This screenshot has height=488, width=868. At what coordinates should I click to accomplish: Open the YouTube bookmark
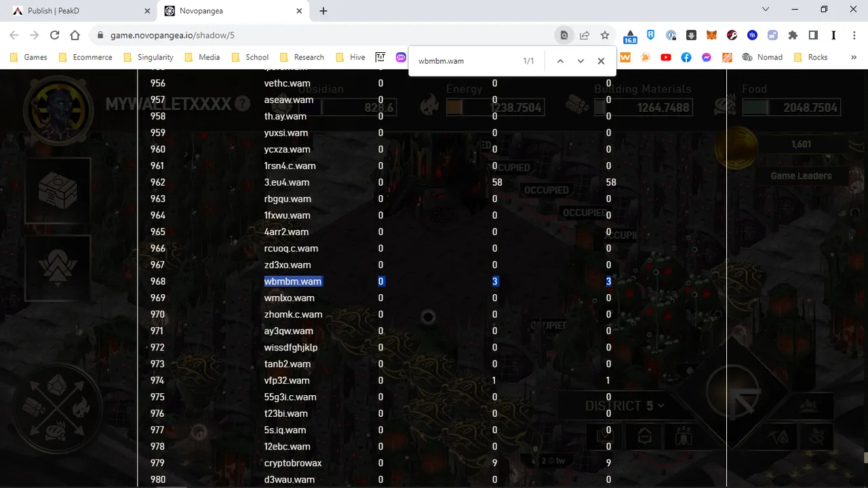pyautogui.click(x=666, y=58)
